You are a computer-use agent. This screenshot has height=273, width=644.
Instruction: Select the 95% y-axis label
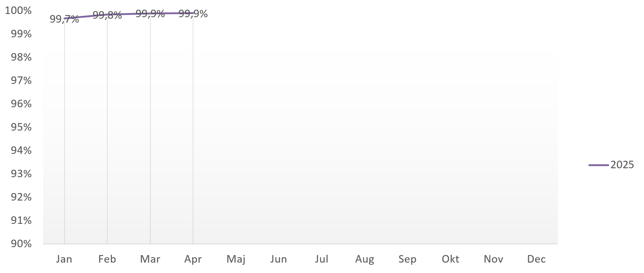tap(21, 127)
